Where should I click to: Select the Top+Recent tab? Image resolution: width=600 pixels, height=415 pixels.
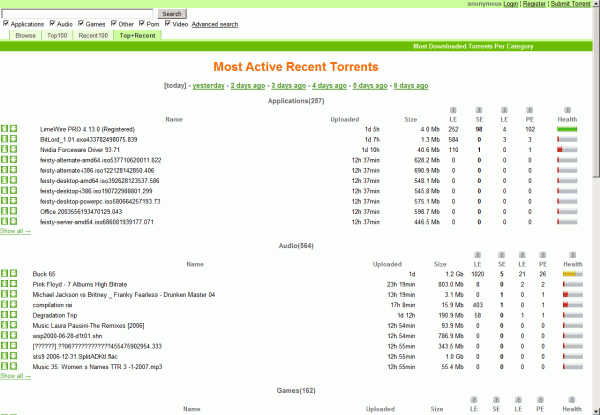click(x=137, y=36)
